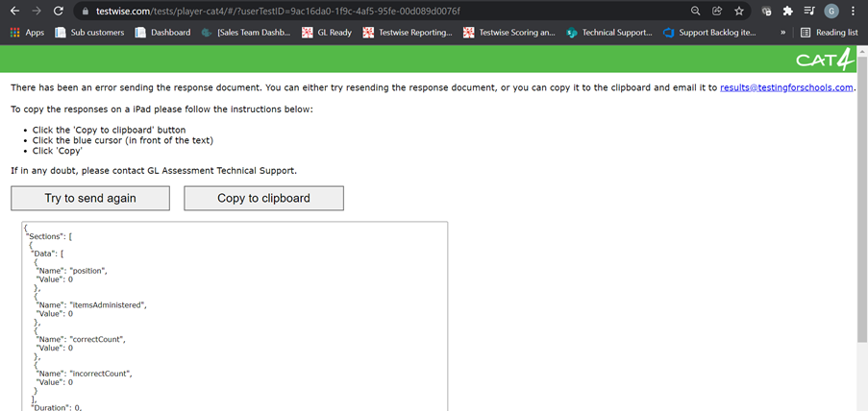
Task: Click the zoom magnifier icon in address bar
Action: [x=695, y=11]
